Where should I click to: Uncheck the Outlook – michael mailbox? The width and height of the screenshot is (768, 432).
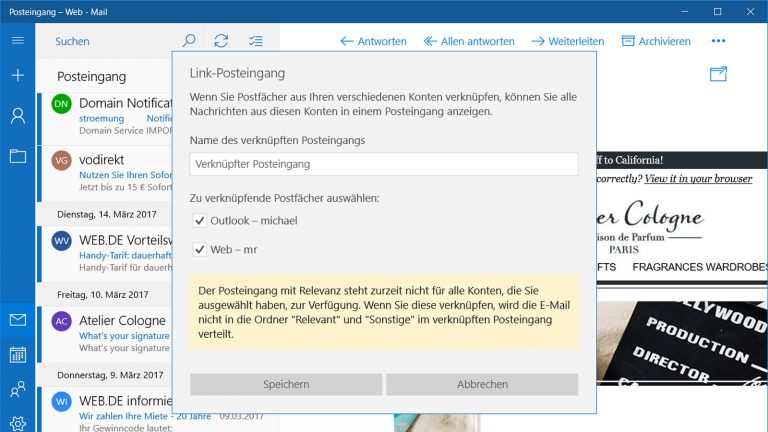pos(199,221)
